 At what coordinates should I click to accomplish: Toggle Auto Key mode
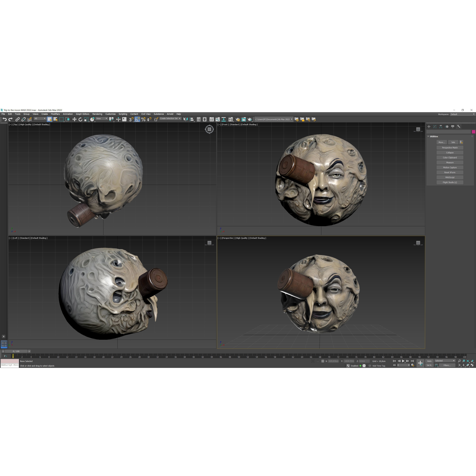click(x=429, y=361)
